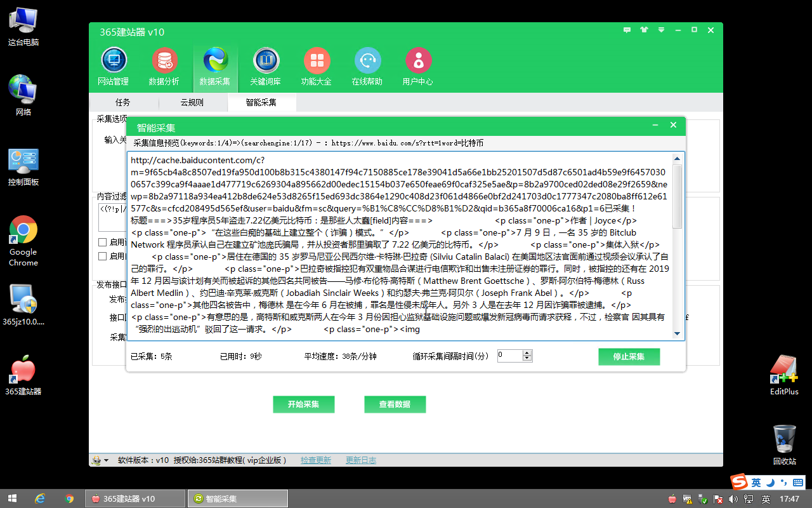
Task: Switch to 365建站器 v10 taskbar item
Action: pyautogui.click(x=134, y=498)
